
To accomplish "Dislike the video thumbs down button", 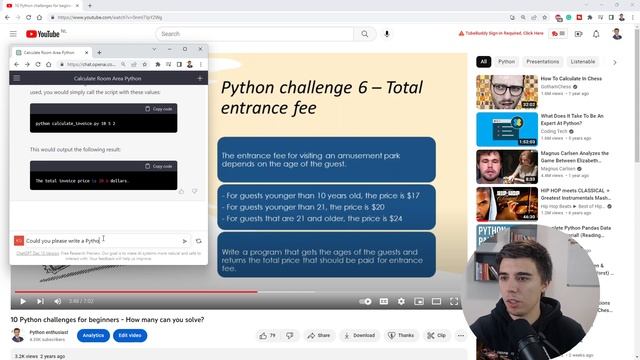I will (x=289, y=336).
